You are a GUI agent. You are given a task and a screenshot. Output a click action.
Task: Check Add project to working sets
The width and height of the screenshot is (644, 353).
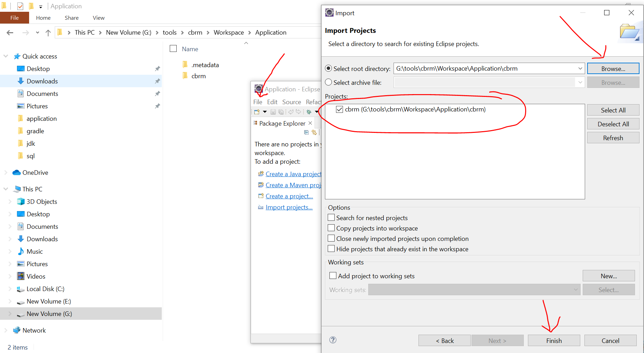(x=333, y=276)
